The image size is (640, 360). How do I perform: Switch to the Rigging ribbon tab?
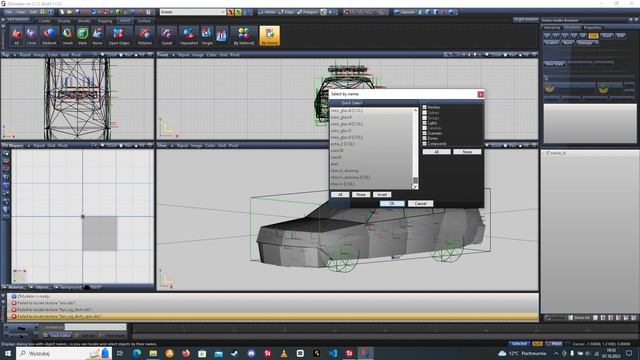tap(105, 20)
